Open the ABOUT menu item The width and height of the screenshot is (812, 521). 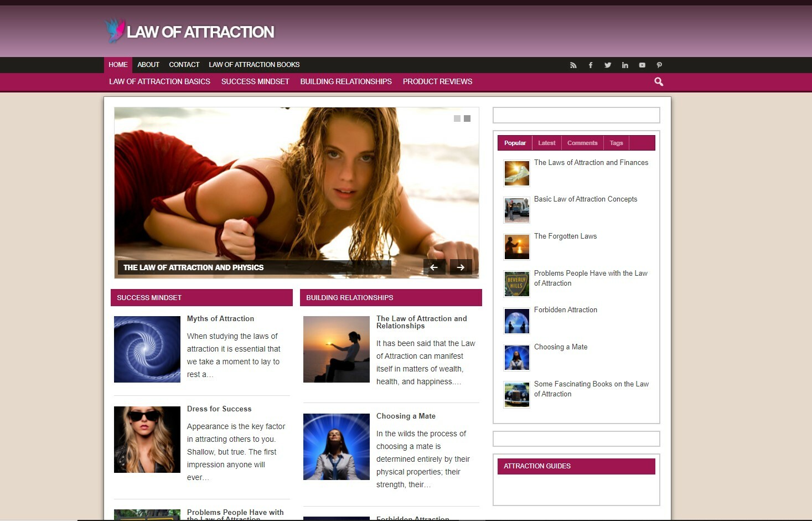pos(148,65)
